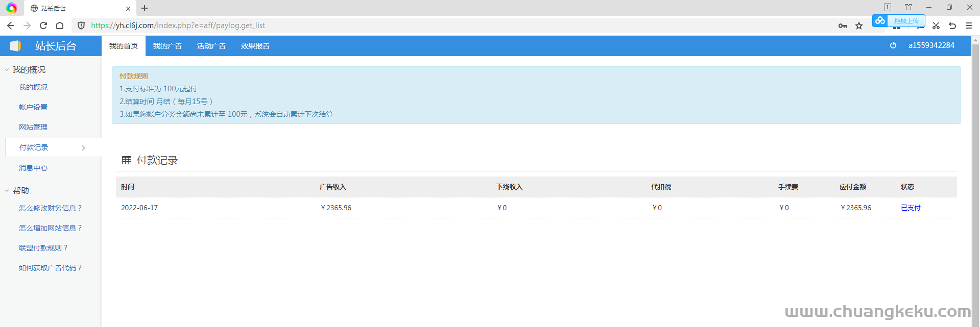Close the 站长后台 browser tab

[x=128, y=9]
